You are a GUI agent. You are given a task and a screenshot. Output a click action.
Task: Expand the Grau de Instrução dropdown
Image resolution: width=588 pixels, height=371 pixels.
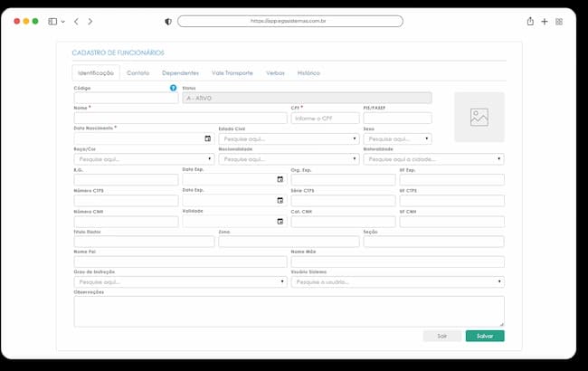[180, 281]
